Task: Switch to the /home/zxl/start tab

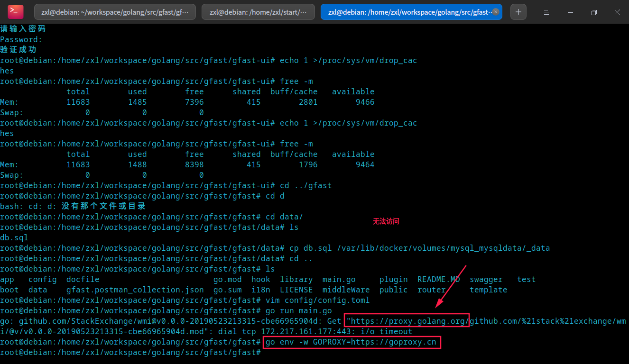Action: pyautogui.click(x=258, y=12)
